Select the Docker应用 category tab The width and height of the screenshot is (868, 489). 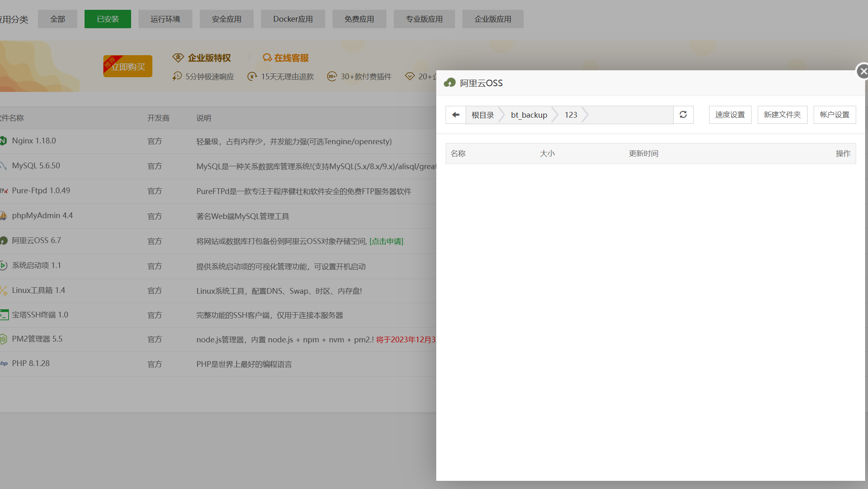[x=293, y=19]
